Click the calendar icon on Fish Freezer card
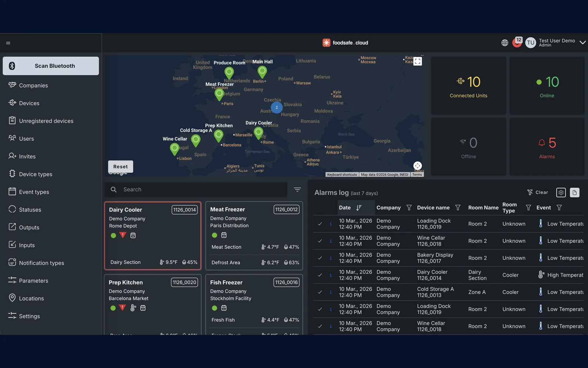The image size is (588, 368). [x=224, y=308]
